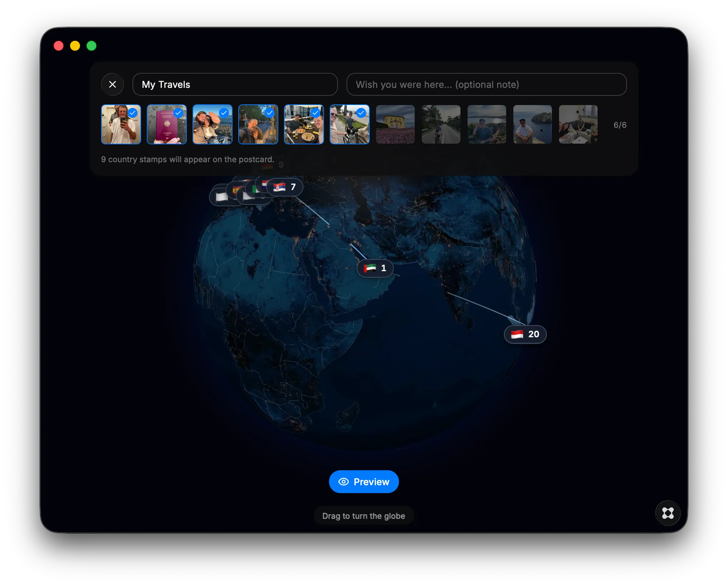This screenshot has height=586, width=728.
Task: Click the 'Drag to turn the globe' hint
Action: point(364,516)
